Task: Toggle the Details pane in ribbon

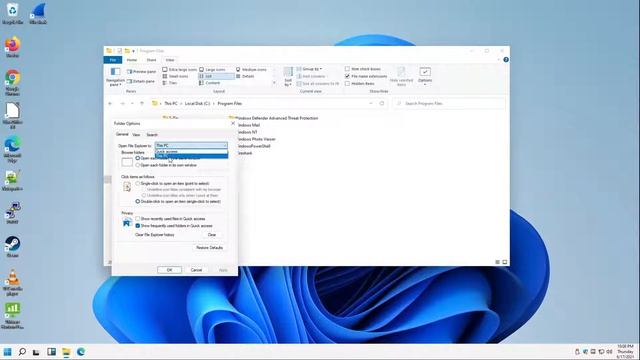Action: tap(141, 81)
